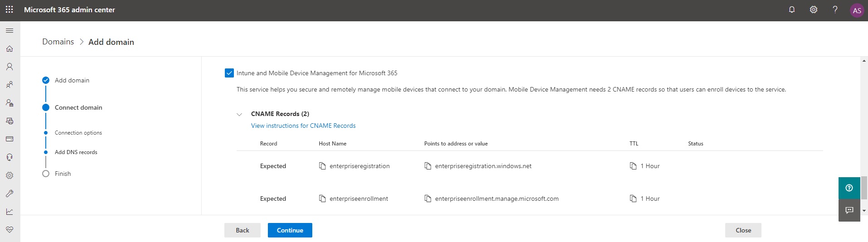This screenshot has width=868, height=242.
Task: Open Users icon in sidebar
Action: point(10,67)
